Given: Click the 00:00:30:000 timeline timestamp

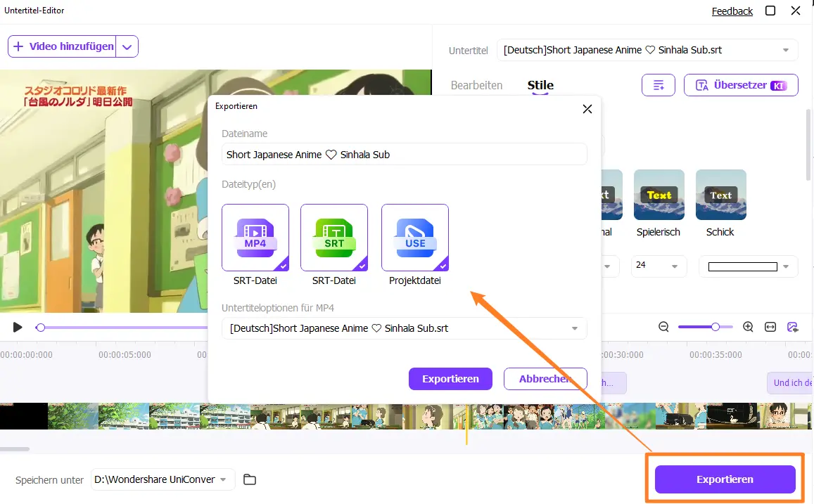Looking at the screenshot, I should pos(622,355).
